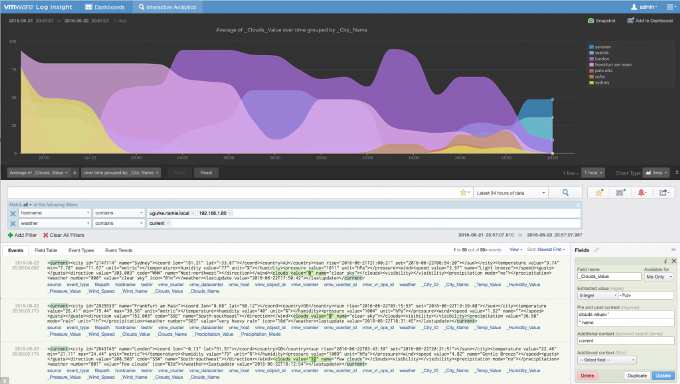
Task: Click the main search query input field
Action: pyautogui.click(x=233, y=193)
